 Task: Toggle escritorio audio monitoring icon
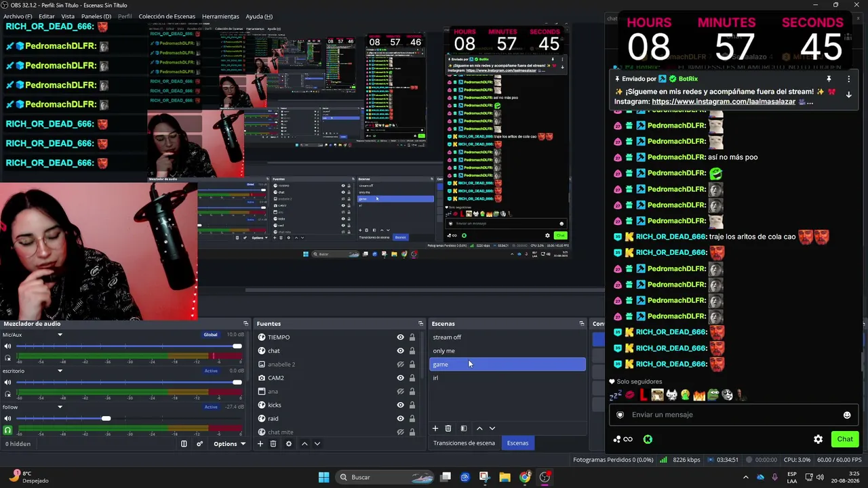[x=8, y=394]
